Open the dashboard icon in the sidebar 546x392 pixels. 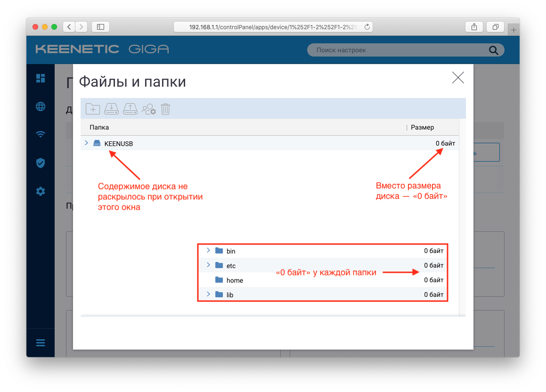click(x=41, y=78)
